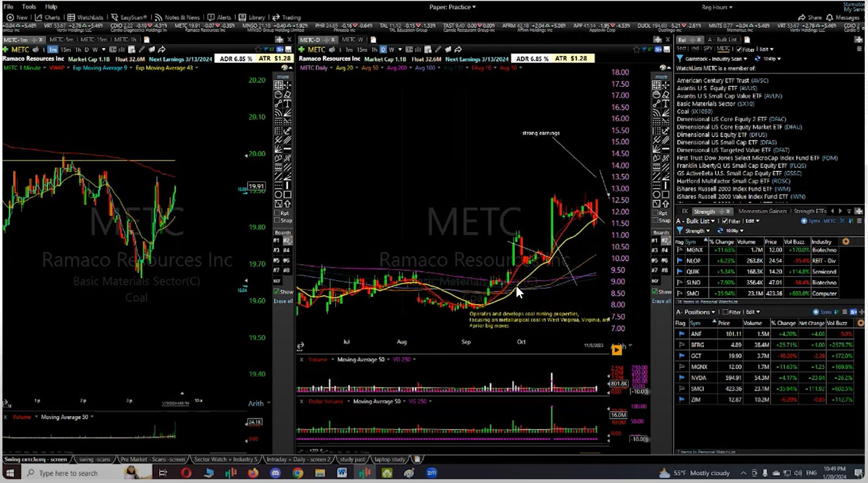Select Hand pan tool on left drawing toolbar

278,94
